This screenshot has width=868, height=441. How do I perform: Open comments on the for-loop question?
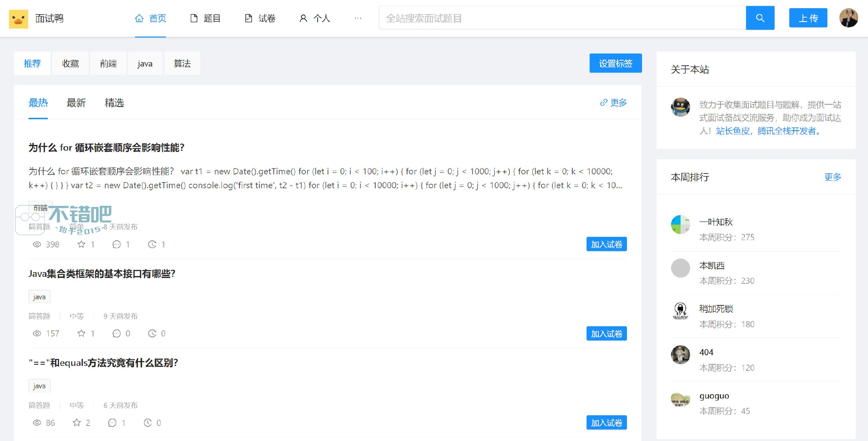click(117, 244)
